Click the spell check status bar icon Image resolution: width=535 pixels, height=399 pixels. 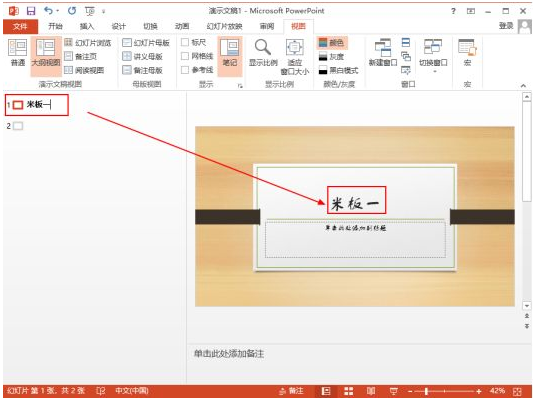point(101,391)
